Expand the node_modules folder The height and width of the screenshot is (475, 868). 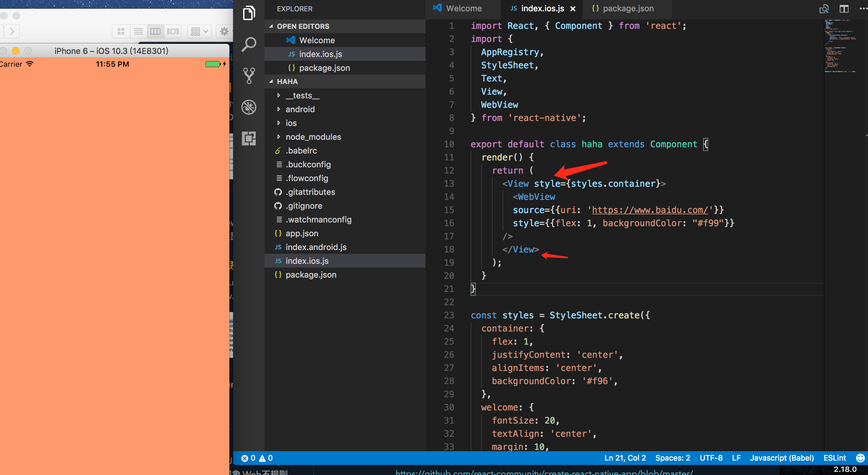click(279, 137)
